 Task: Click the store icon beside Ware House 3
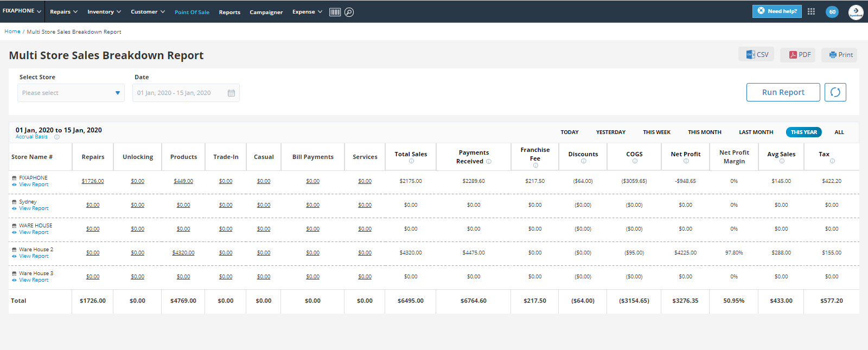[14, 273]
